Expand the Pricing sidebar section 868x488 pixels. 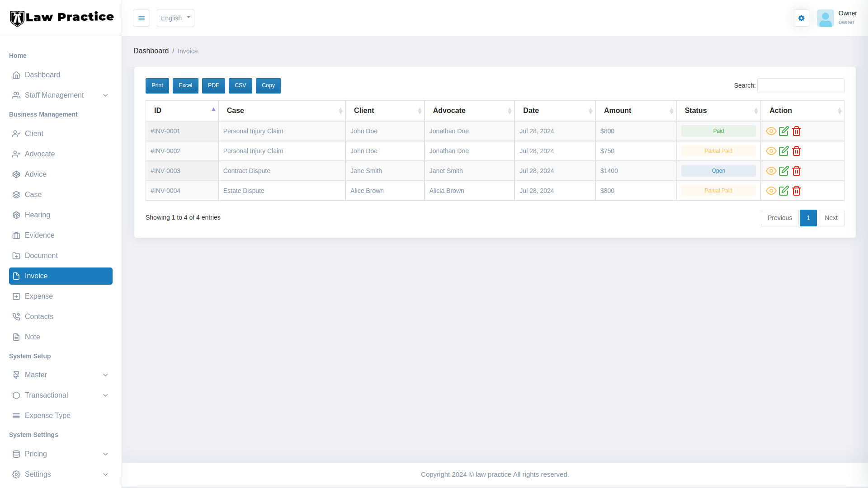coord(61,454)
